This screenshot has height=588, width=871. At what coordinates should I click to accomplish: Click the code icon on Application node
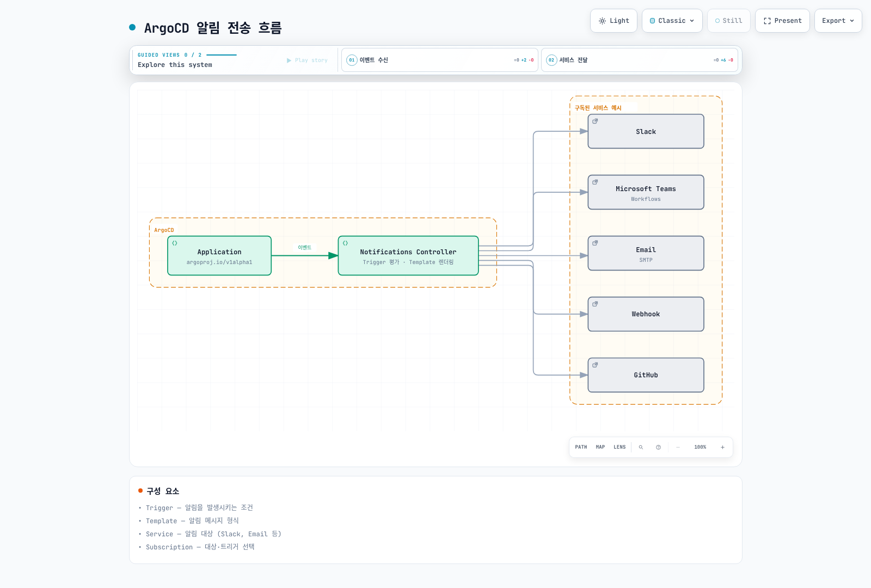(175, 243)
